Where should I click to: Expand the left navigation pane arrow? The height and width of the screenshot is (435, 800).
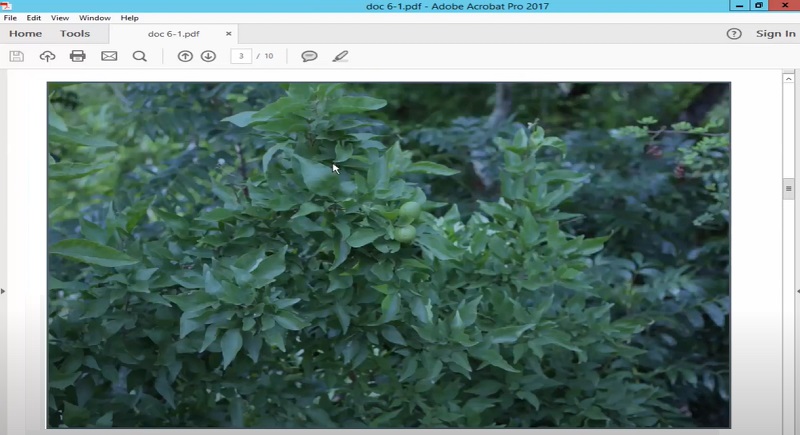tap(3, 291)
